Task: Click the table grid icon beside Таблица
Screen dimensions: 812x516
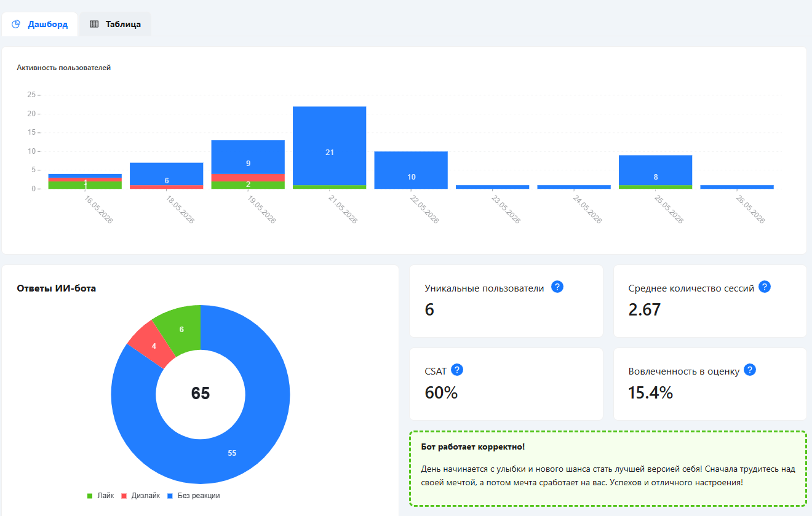Action: (x=94, y=25)
